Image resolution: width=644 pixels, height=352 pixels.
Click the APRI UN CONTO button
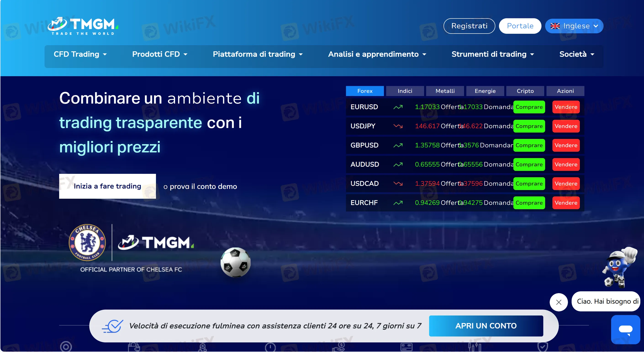pyautogui.click(x=486, y=326)
